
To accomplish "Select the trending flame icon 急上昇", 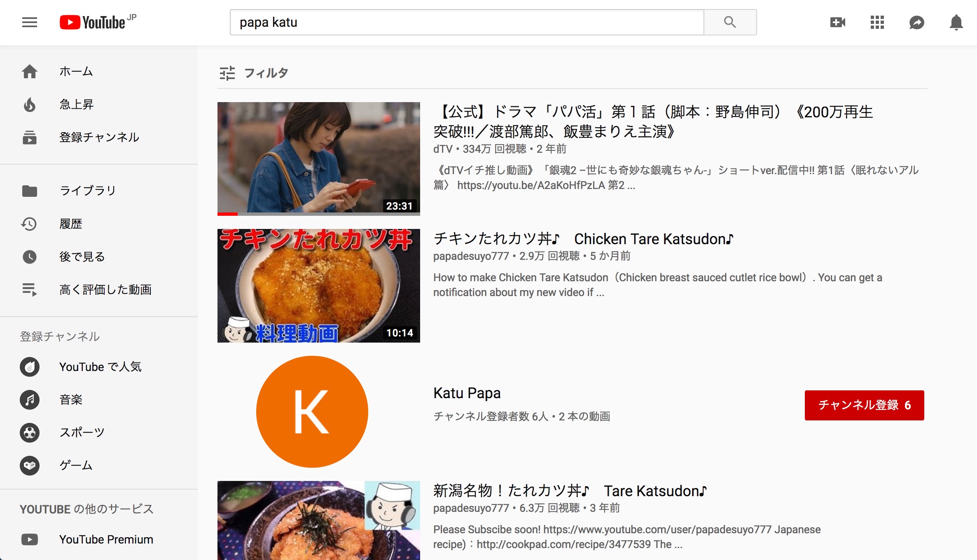I will tap(30, 105).
